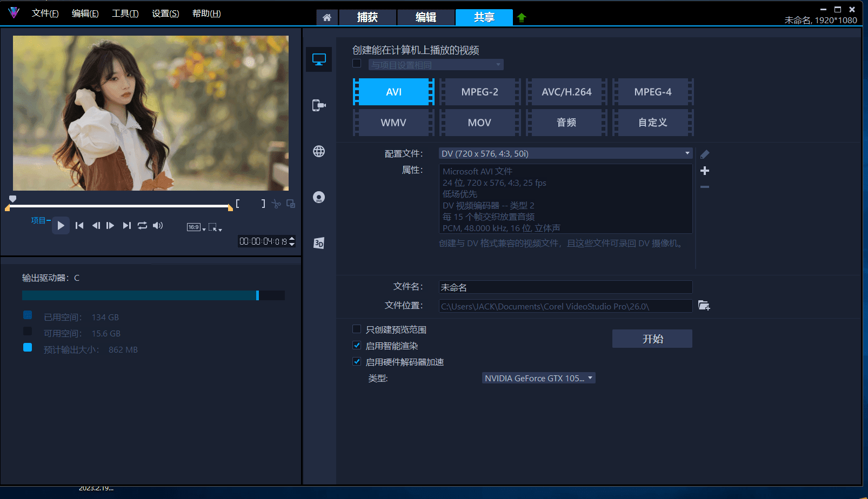The image size is (868, 499).
Task: Edit the selected profile with the pencil icon
Action: pos(704,154)
